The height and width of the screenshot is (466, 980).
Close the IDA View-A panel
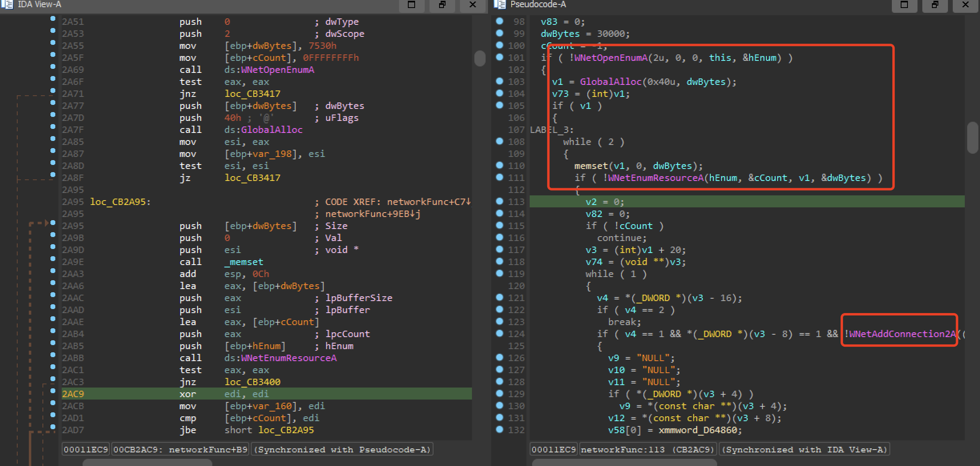pyautogui.click(x=472, y=5)
